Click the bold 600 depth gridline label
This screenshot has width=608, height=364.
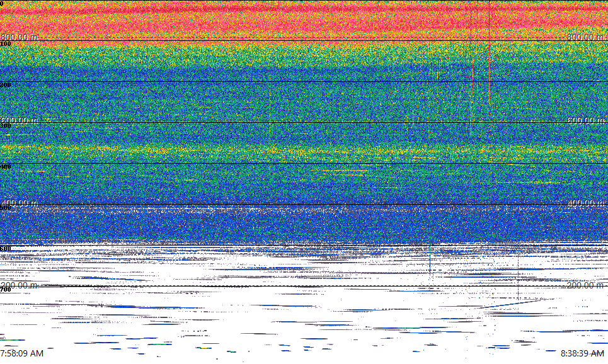(6, 249)
